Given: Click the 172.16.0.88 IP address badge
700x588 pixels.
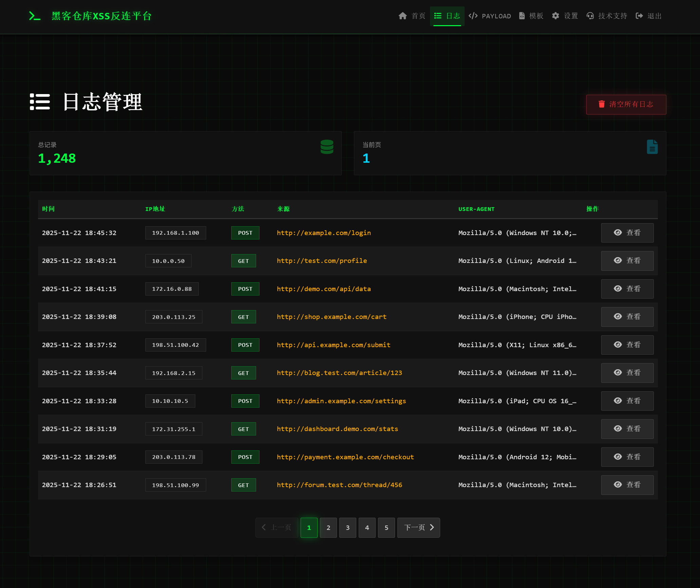Looking at the screenshot, I should coord(172,289).
